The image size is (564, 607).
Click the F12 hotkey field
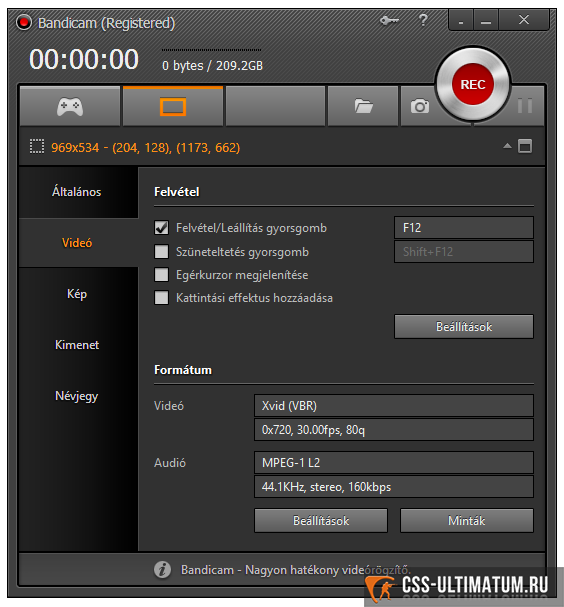coord(464,227)
